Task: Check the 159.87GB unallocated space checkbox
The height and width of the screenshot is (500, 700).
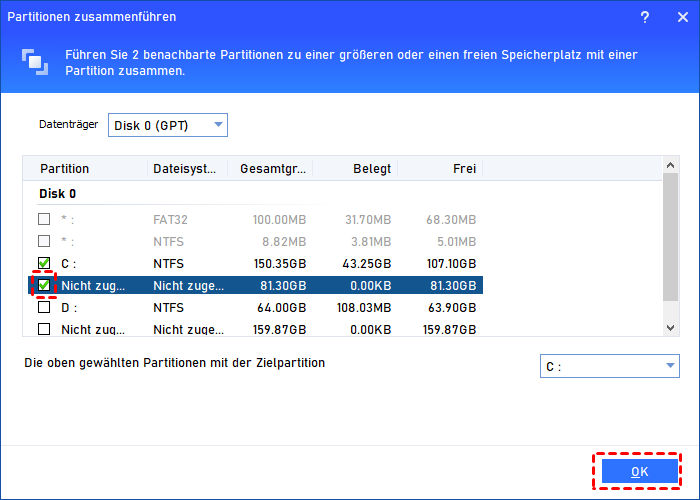Action: (44, 329)
